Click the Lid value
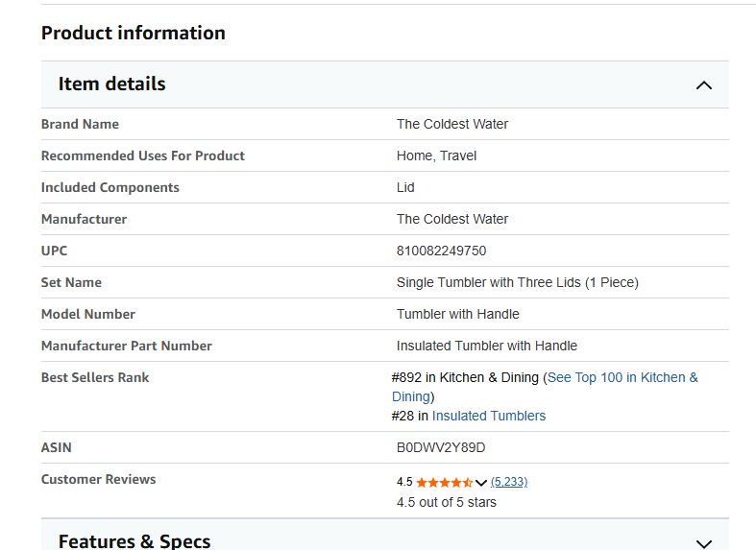Image resolution: width=756 pixels, height=550 pixels. point(405,187)
